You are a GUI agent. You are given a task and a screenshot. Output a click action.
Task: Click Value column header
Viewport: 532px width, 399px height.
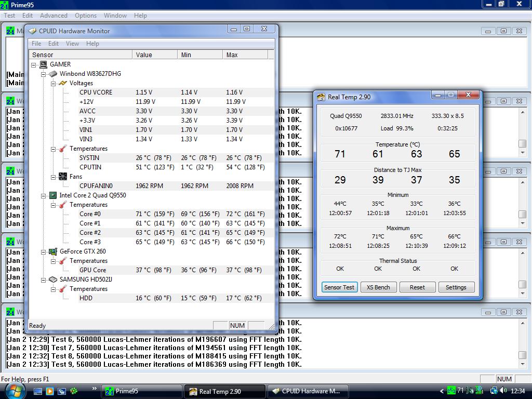click(x=155, y=55)
